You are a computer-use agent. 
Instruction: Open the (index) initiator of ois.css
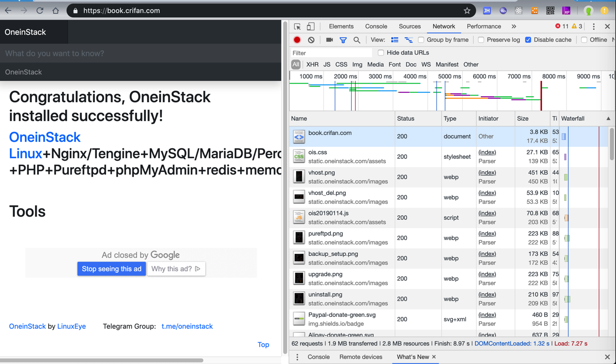[x=487, y=152]
